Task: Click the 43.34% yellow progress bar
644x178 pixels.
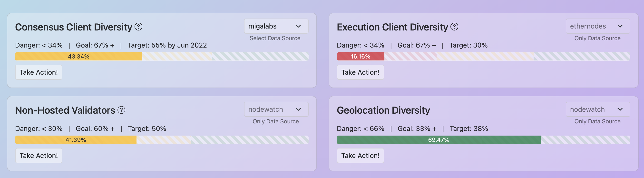Action: tap(78, 57)
